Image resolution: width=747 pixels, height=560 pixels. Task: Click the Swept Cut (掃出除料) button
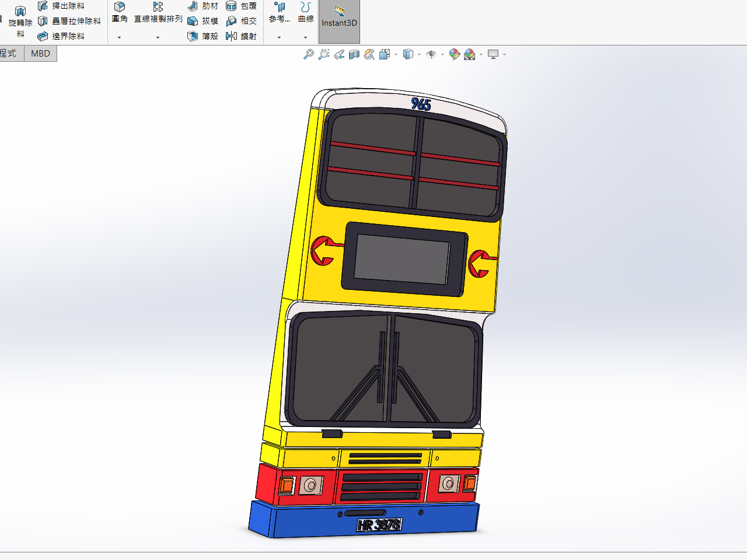[x=61, y=6]
